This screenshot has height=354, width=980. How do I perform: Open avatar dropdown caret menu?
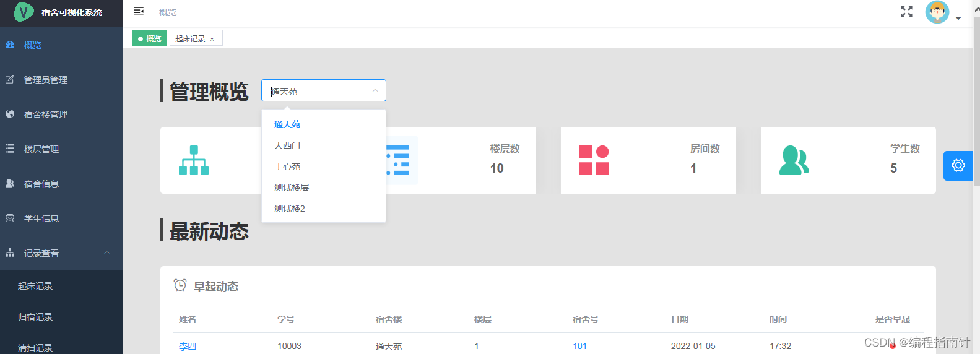[x=958, y=19]
